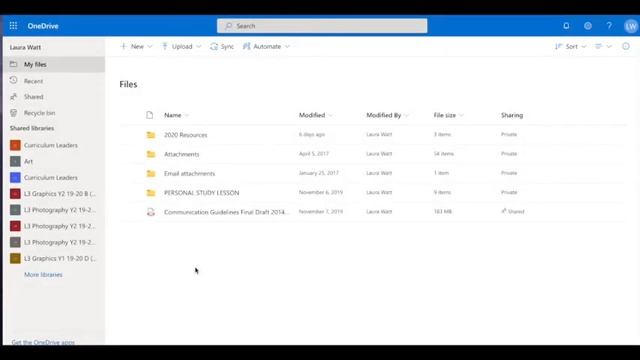Open the Sort dropdown
640x360 pixels.
point(570,47)
